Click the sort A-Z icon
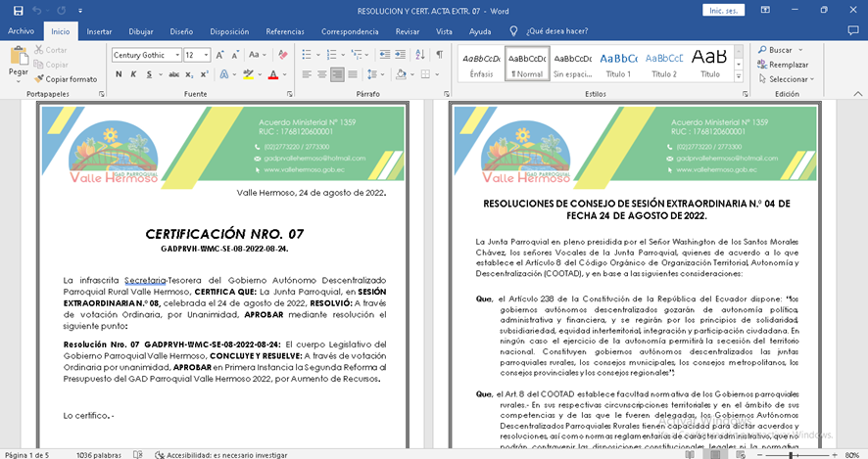Viewport: 868px width, 459px height. [419, 55]
